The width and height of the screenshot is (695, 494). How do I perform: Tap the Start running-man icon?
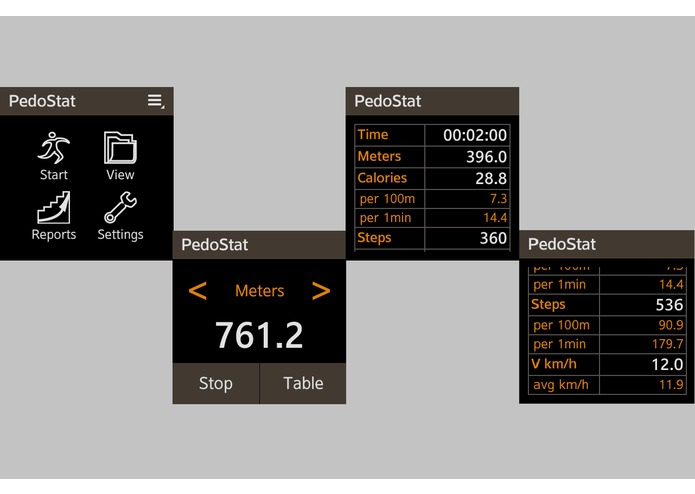(54, 148)
